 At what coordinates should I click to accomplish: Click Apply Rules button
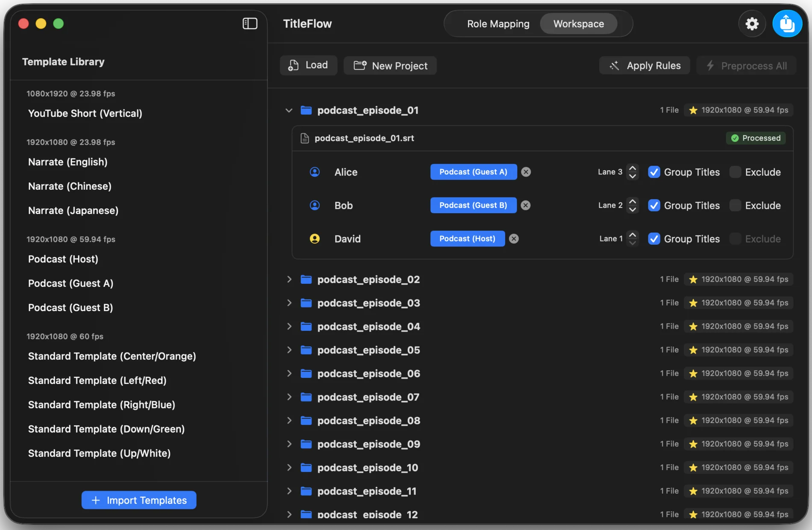pos(644,65)
